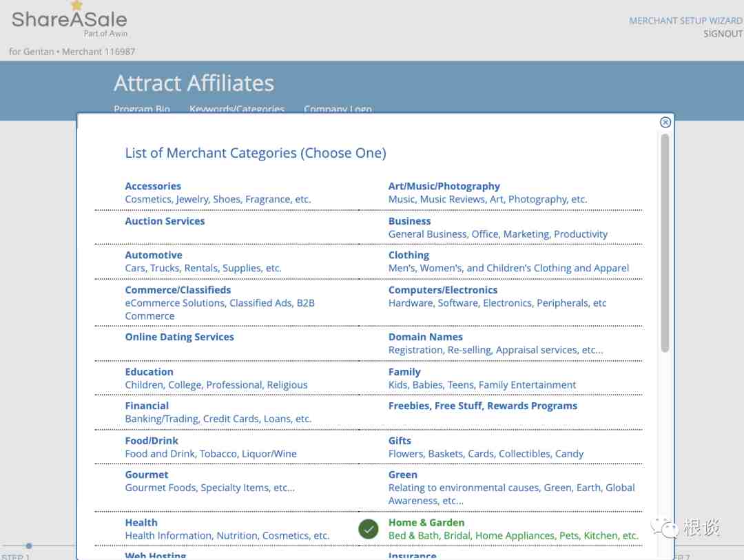Choose the Family category
Viewport: 744px width, 560px height.
tap(404, 372)
